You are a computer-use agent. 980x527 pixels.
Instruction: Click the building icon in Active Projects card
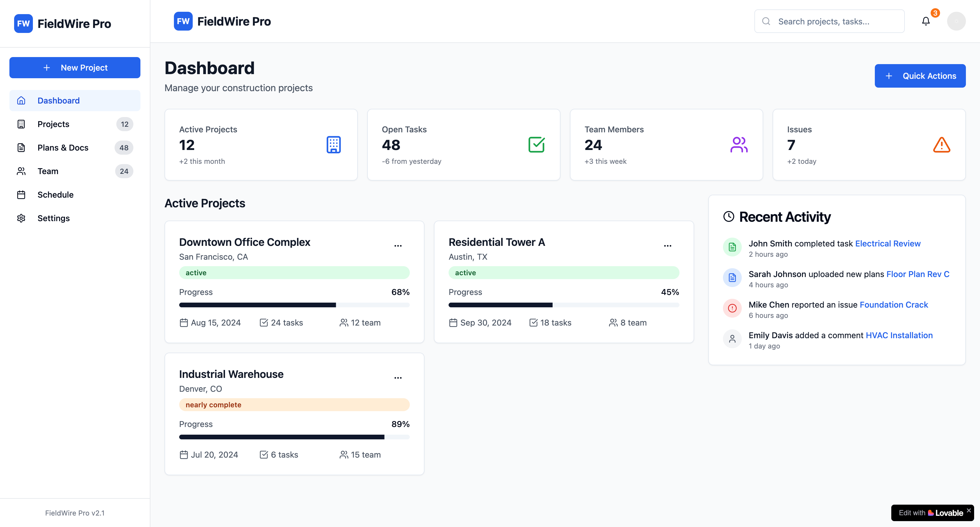click(334, 145)
